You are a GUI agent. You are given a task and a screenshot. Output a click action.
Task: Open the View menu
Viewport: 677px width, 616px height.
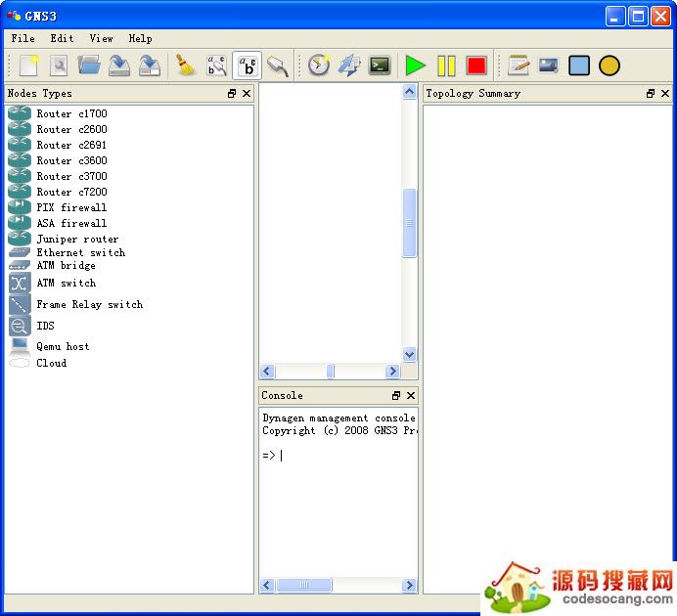(x=101, y=38)
